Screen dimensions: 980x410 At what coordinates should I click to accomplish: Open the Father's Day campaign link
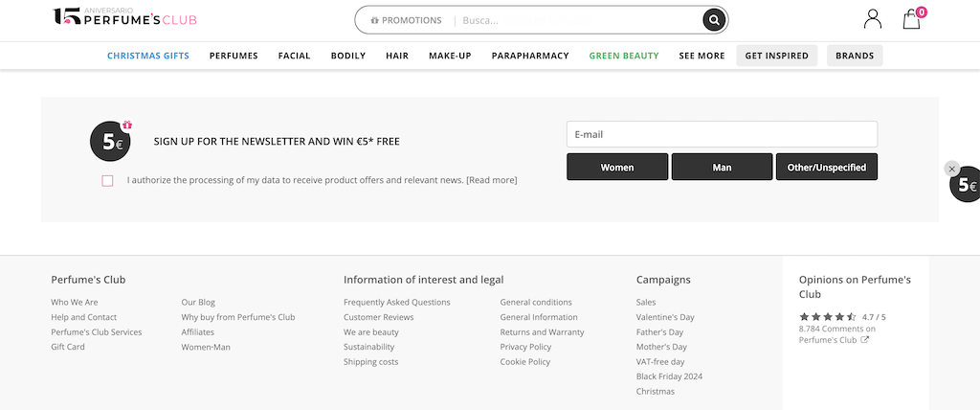[x=660, y=332]
